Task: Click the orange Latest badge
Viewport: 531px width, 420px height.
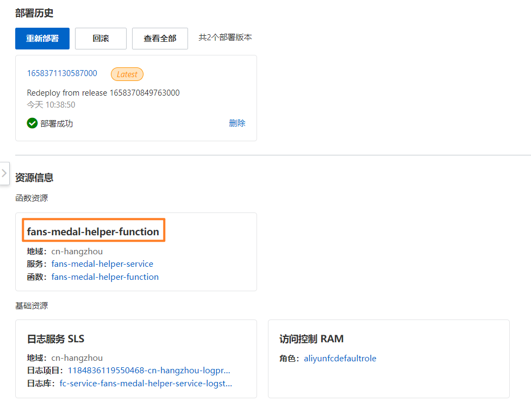Action: tap(127, 74)
